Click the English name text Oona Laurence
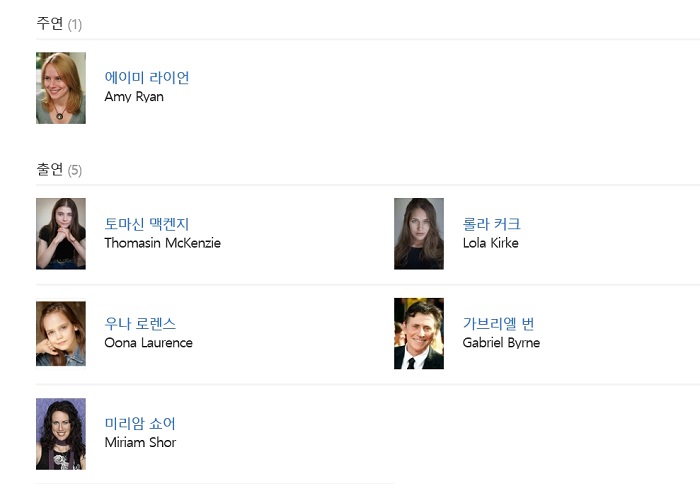 pos(148,343)
